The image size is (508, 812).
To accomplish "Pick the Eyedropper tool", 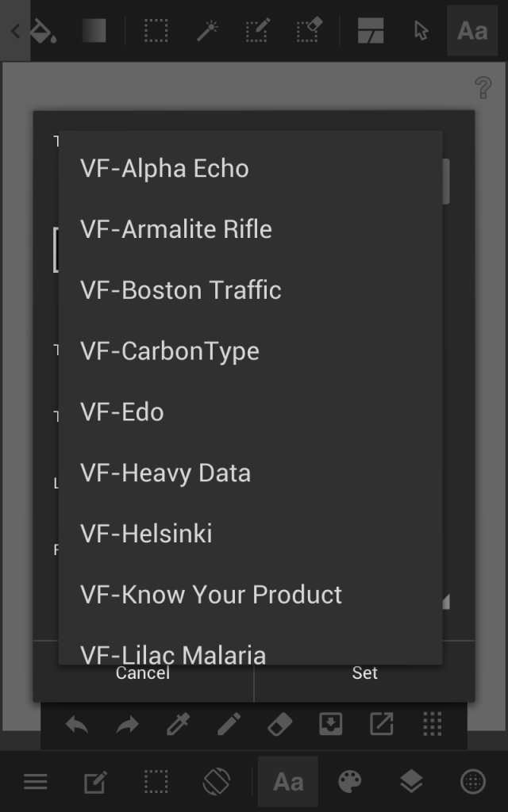I will (179, 724).
